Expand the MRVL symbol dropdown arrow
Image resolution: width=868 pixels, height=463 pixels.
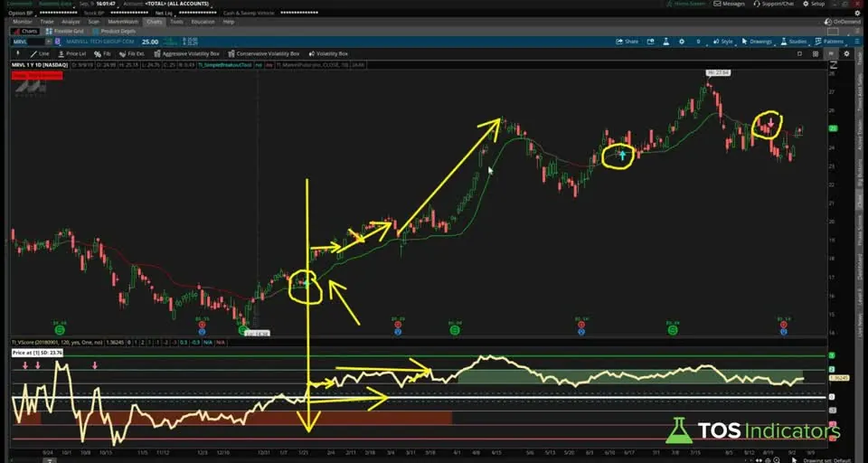pyautogui.click(x=48, y=42)
